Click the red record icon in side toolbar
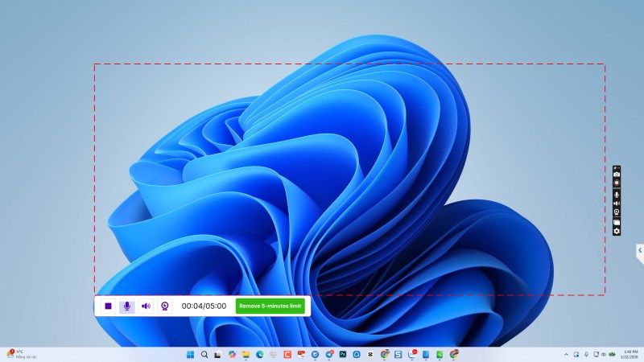This screenshot has width=644, height=362. click(617, 183)
